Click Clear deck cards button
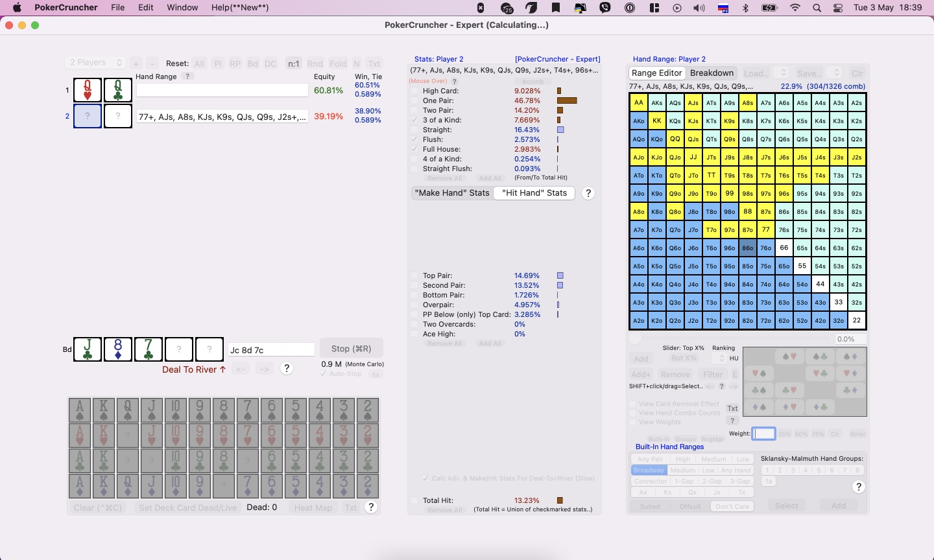Image resolution: width=934 pixels, height=560 pixels. click(98, 507)
